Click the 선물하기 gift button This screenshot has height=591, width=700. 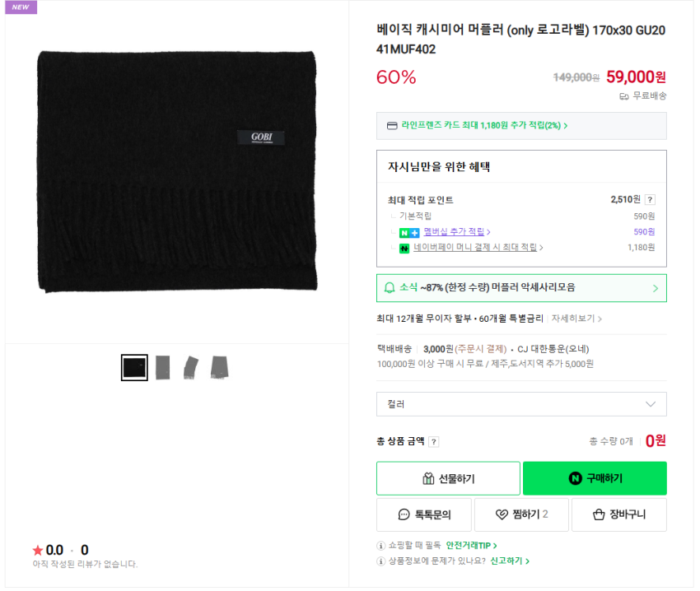[x=448, y=478]
